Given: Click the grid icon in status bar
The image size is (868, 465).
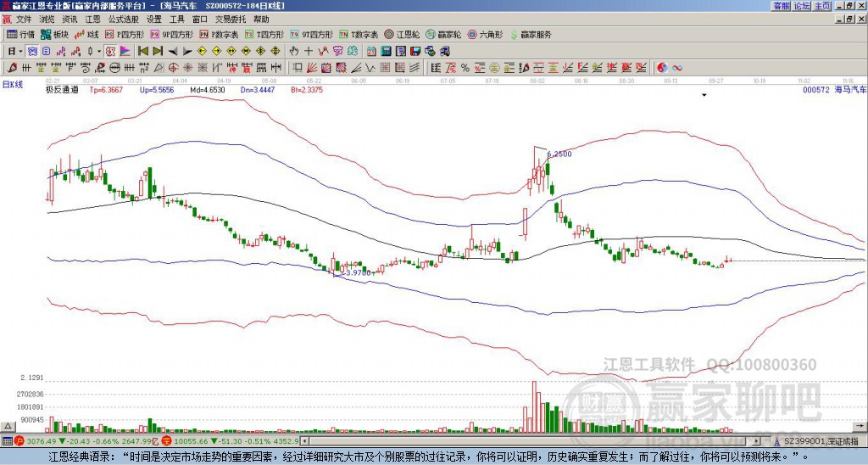Looking at the screenshot, I should 7,441.
